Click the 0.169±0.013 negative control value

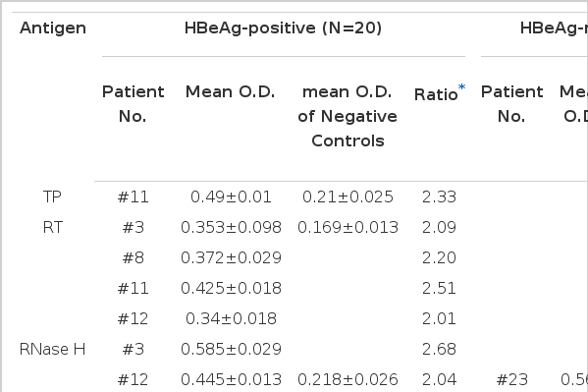point(347,227)
